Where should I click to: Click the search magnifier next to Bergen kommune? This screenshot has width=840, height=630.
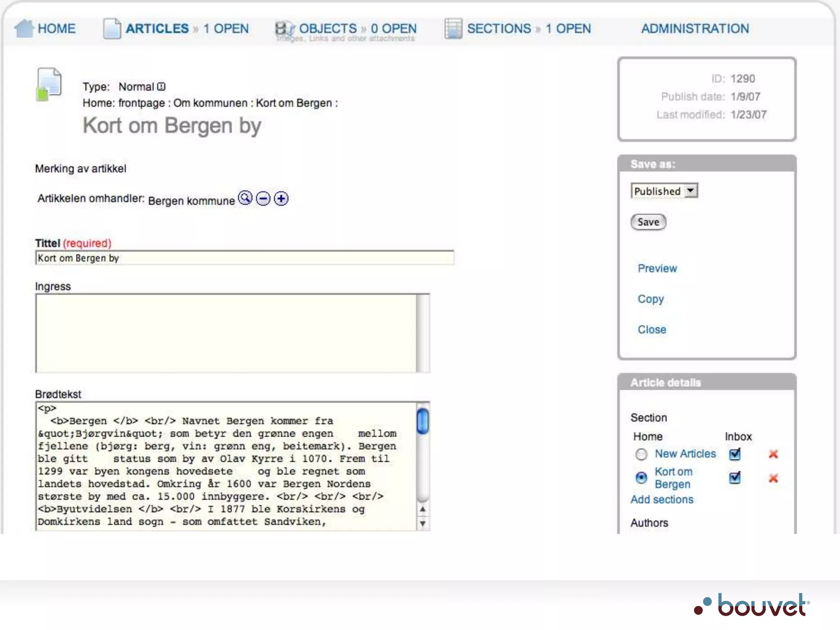point(245,198)
